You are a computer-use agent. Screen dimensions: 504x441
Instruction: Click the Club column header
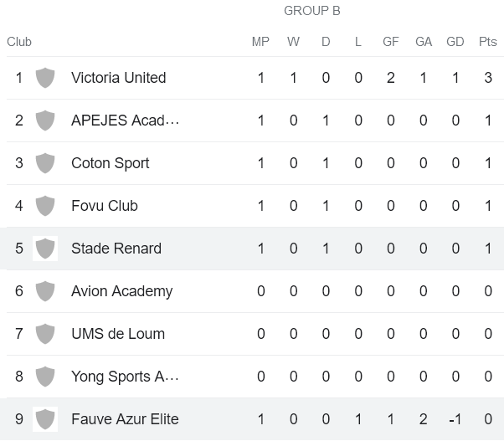[x=19, y=42]
